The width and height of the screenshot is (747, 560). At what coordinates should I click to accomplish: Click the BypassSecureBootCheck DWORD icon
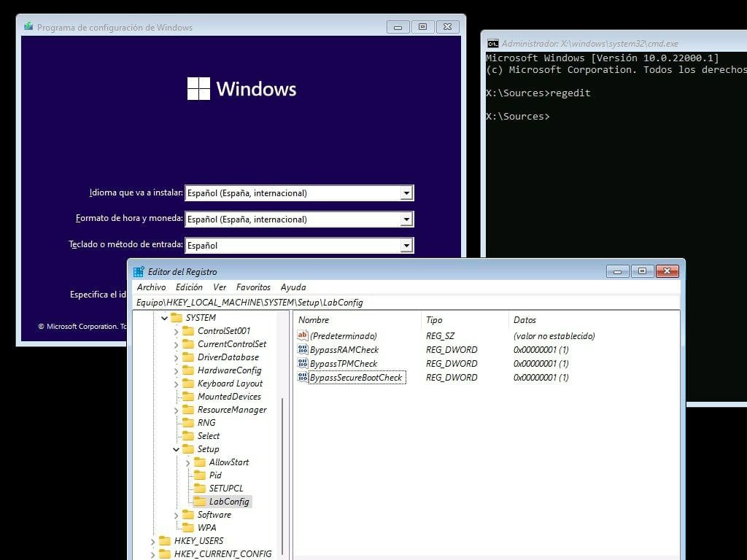tap(303, 377)
